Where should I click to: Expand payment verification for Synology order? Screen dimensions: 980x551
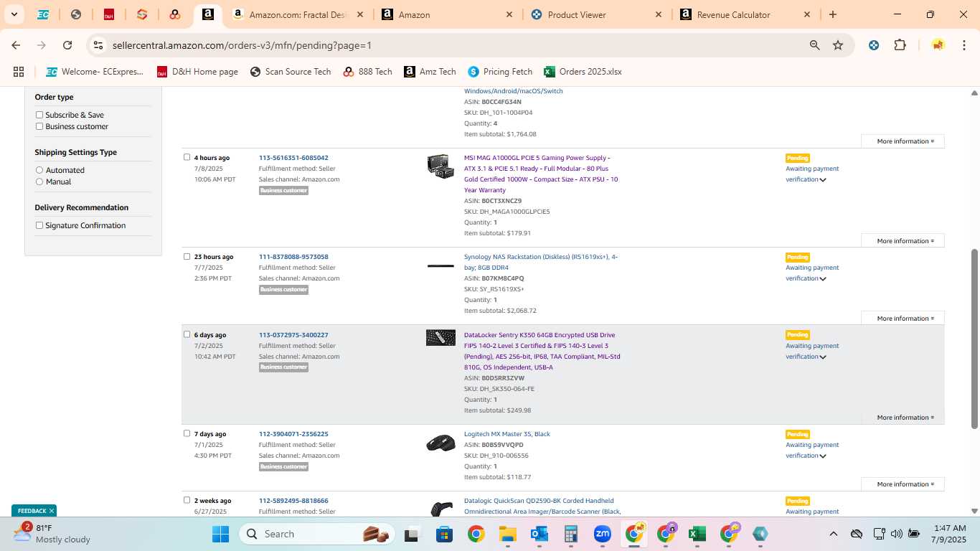tap(823, 279)
